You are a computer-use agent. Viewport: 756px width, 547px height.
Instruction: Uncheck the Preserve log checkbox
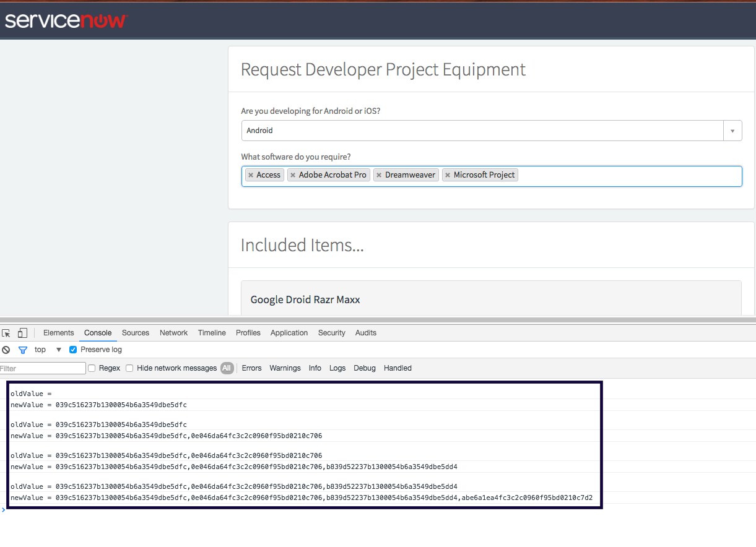tap(73, 350)
